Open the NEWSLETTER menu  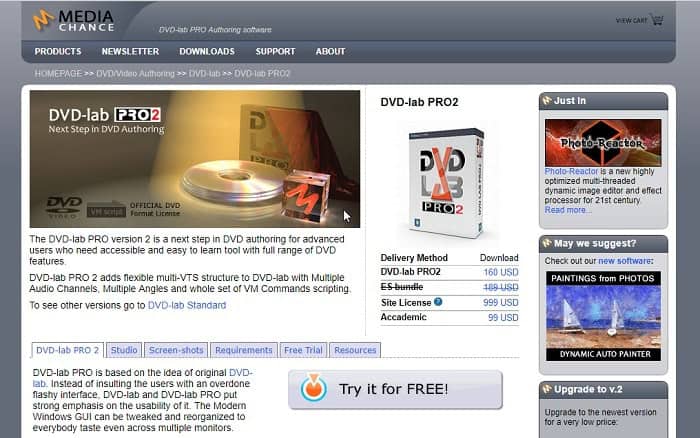coord(130,51)
